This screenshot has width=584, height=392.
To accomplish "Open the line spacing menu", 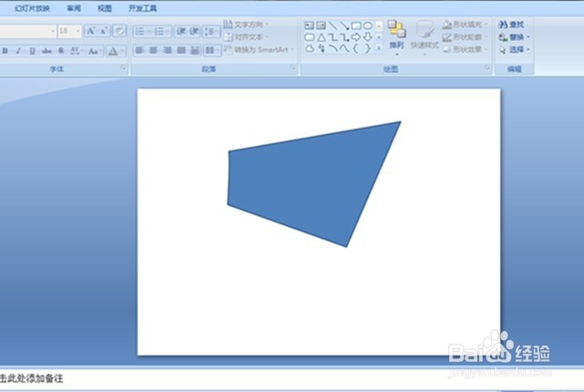I will point(211,31).
